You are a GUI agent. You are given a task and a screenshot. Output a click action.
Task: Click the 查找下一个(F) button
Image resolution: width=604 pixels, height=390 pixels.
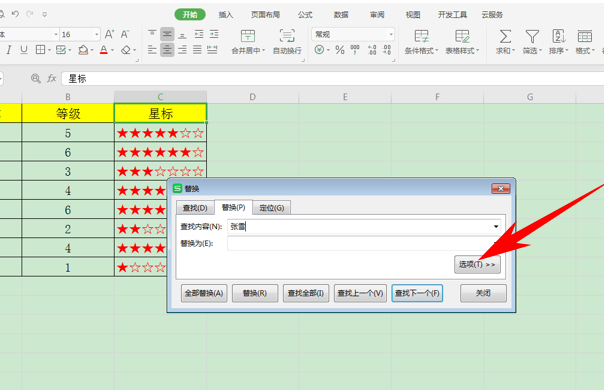(x=417, y=293)
